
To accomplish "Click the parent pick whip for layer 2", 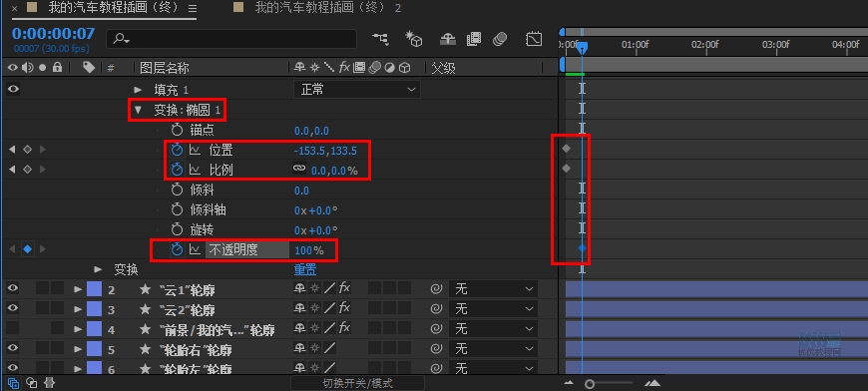I will click(436, 288).
